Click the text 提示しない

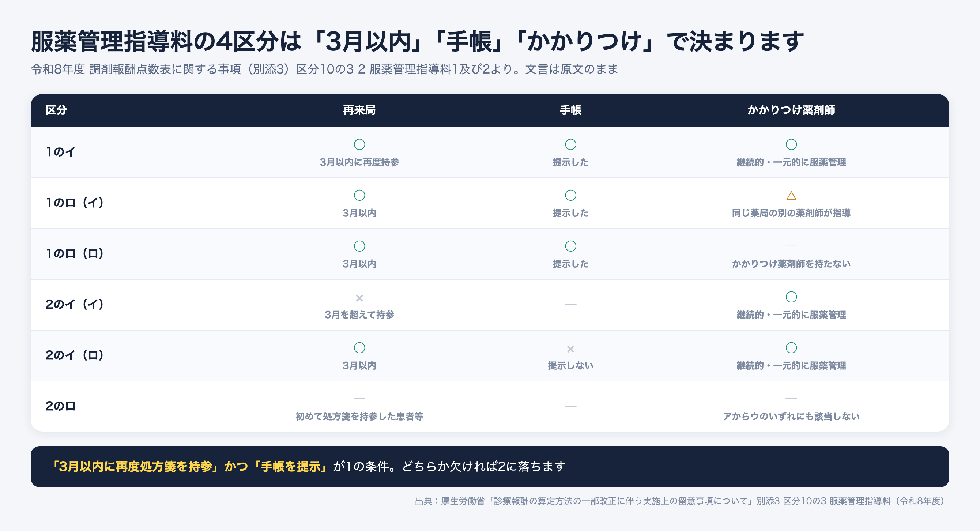coord(570,366)
